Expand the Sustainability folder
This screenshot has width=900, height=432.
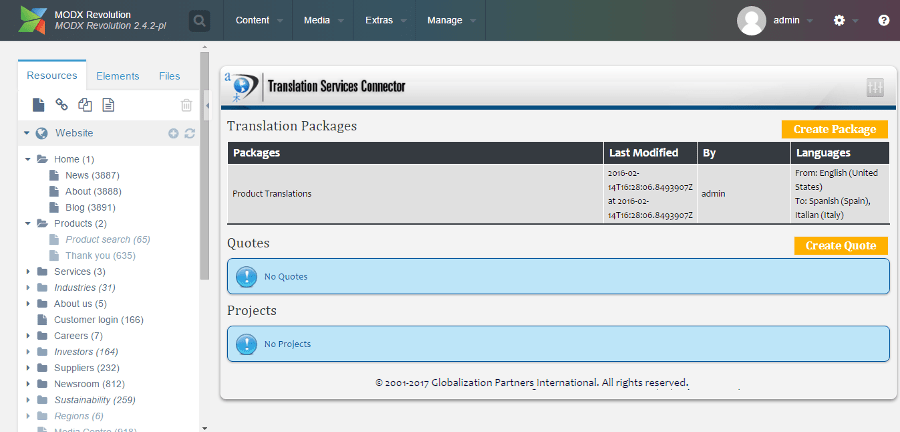28,400
